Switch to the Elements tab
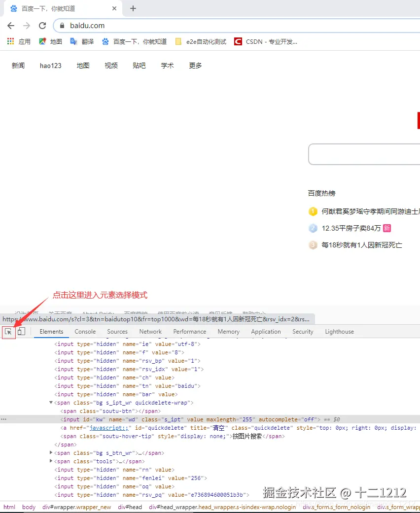 pyautogui.click(x=51, y=332)
